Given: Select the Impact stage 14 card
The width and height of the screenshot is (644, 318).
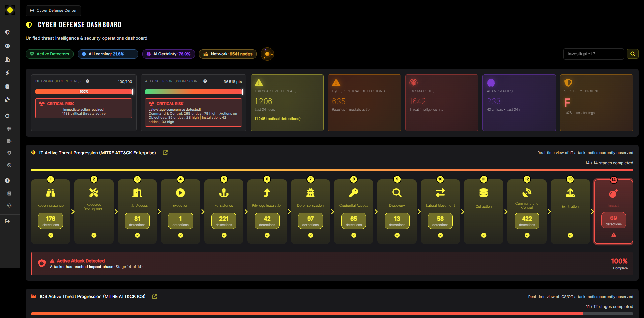Looking at the screenshot, I should pyautogui.click(x=613, y=211).
